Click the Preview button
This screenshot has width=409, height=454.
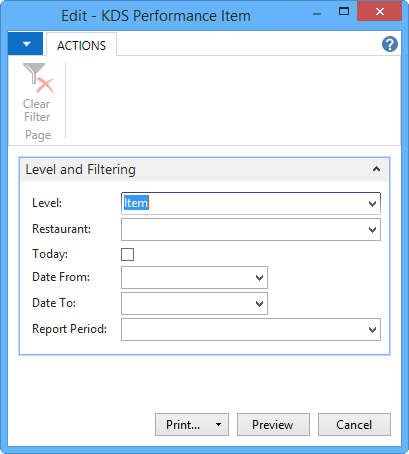(273, 425)
